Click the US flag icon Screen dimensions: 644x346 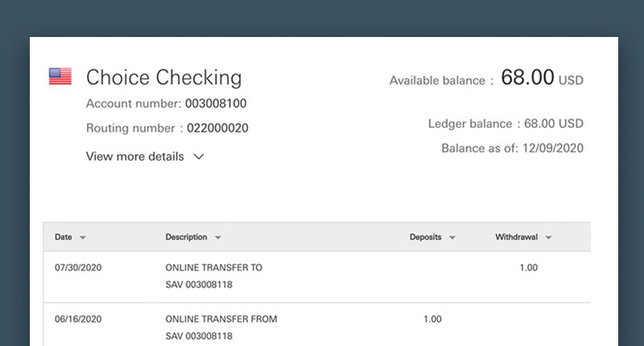pyautogui.click(x=60, y=76)
